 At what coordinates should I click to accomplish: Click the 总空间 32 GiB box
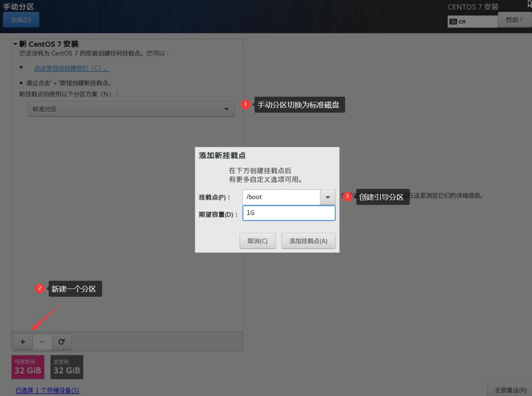click(x=67, y=367)
